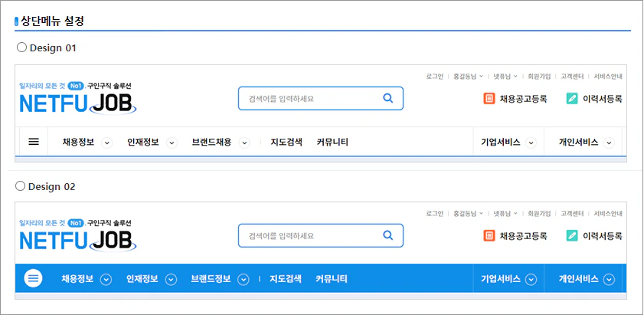Open 넷퓨님 arrow in Design 01 top links
The width and height of the screenshot is (644, 315).
[515, 77]
